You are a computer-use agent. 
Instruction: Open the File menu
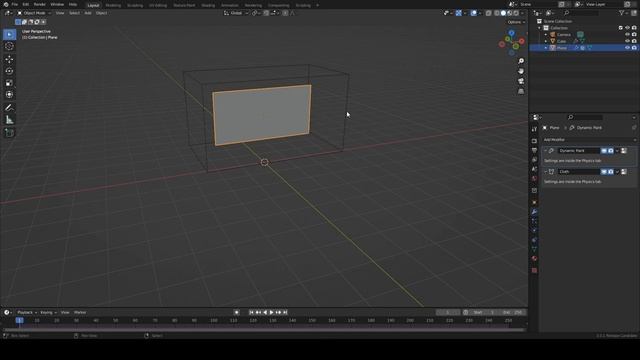[x=14, y=4]
